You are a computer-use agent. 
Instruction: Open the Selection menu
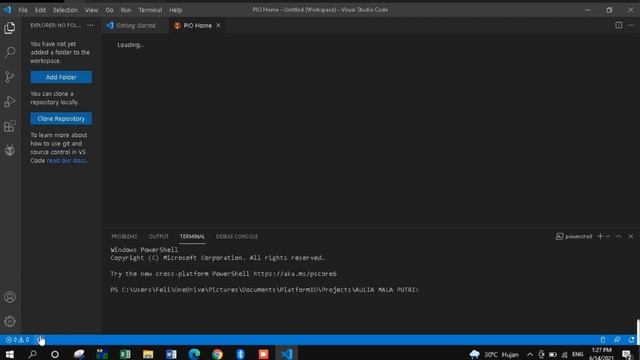coord(65,10)
